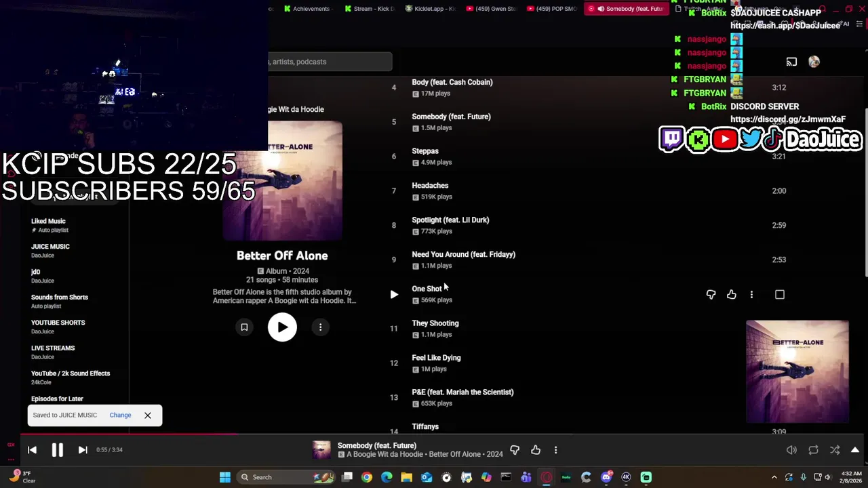The image size is (868, 488).
Task: Click the taskbar Search box
Action: point(286,477)
